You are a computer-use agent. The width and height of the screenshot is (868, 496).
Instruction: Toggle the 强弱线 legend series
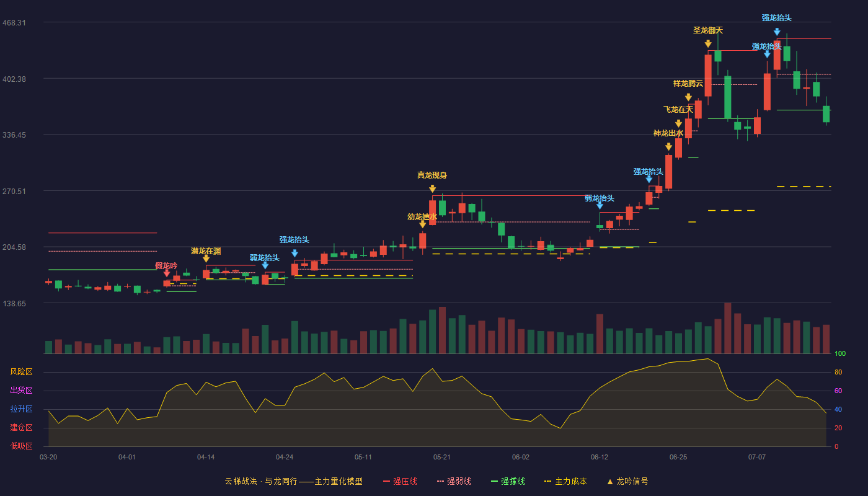[x=454, y=481]
